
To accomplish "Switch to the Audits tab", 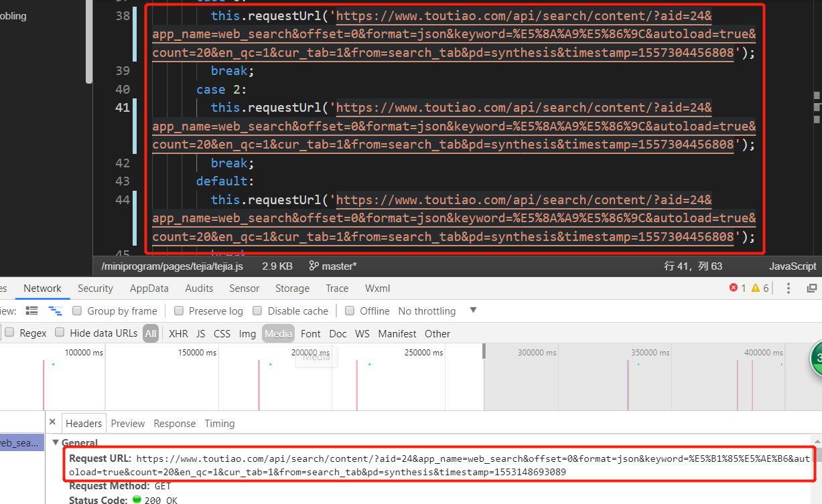I will coord(199,288).
